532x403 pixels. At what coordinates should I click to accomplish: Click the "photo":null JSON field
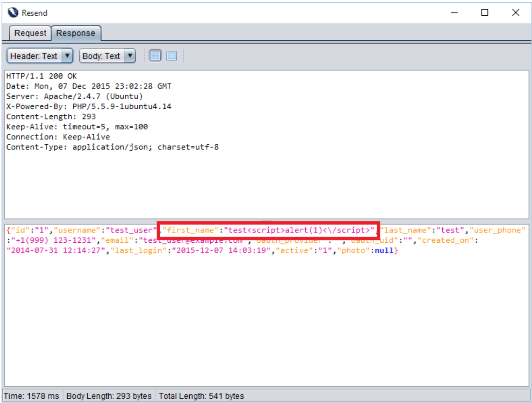pos(365,250)
